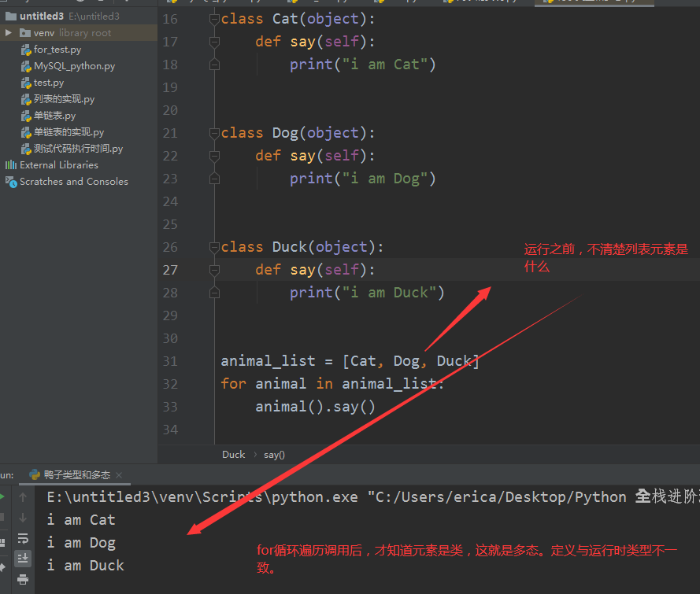This screenshot has height=594, width=700.
Task: Click console output 'i am Cat'
Action: 81,520
